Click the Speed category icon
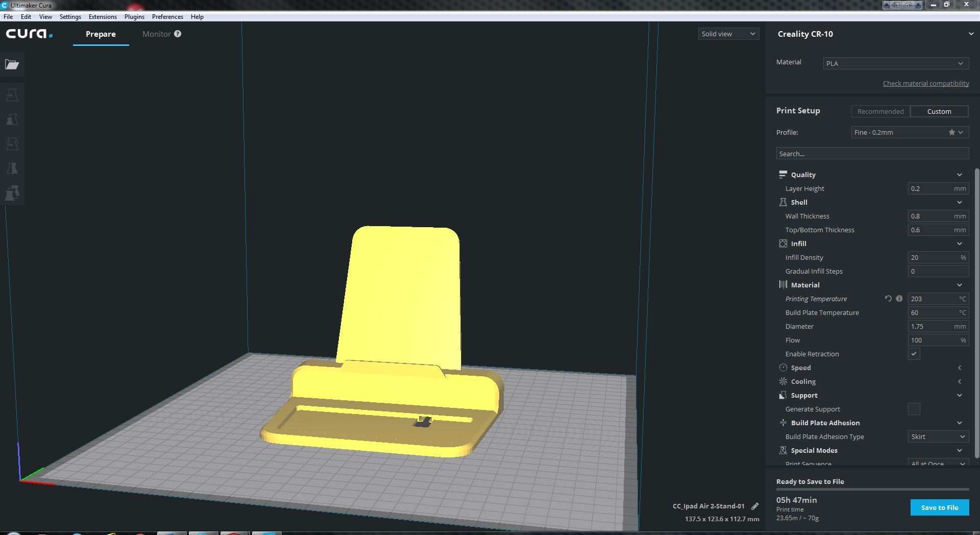This screenshot has width=980, height=535. tap(783, 368)
